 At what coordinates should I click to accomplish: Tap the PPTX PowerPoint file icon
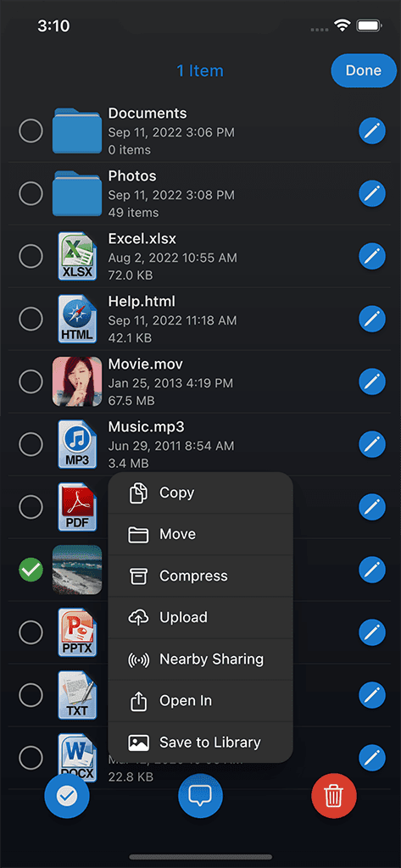click(77, 632)
